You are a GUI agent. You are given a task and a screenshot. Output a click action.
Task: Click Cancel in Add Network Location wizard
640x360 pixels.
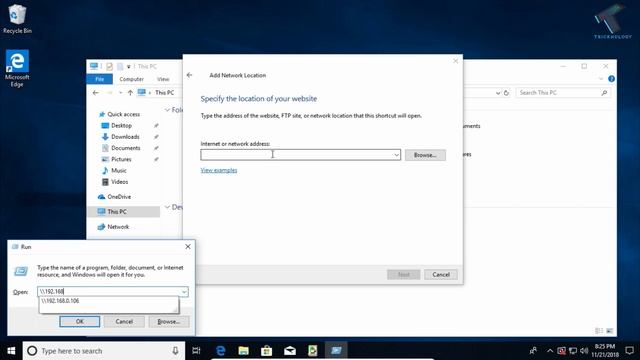click(x=441, y=274)
